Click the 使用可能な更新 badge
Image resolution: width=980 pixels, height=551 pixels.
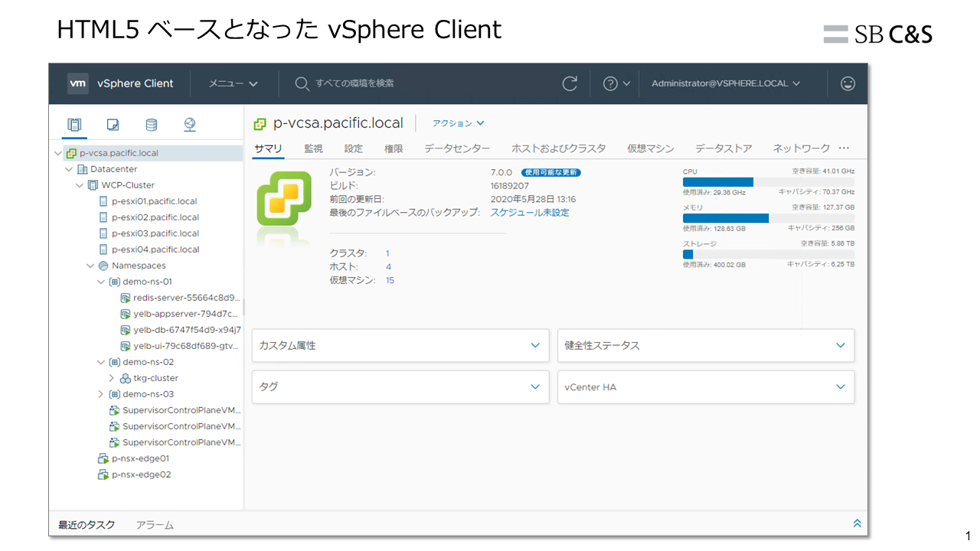551,173
